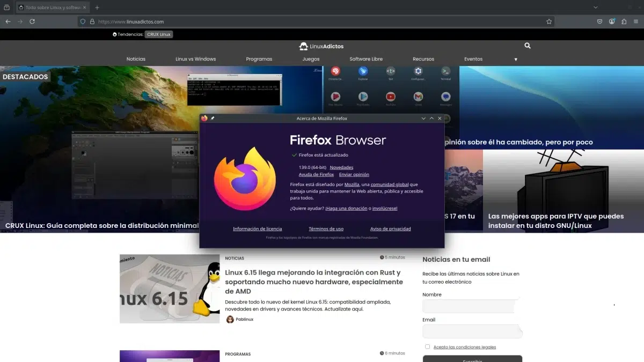Open the Linux 6.15 article thumbnail
Viewport: 644px width, 362px height.
click(170, 289)
